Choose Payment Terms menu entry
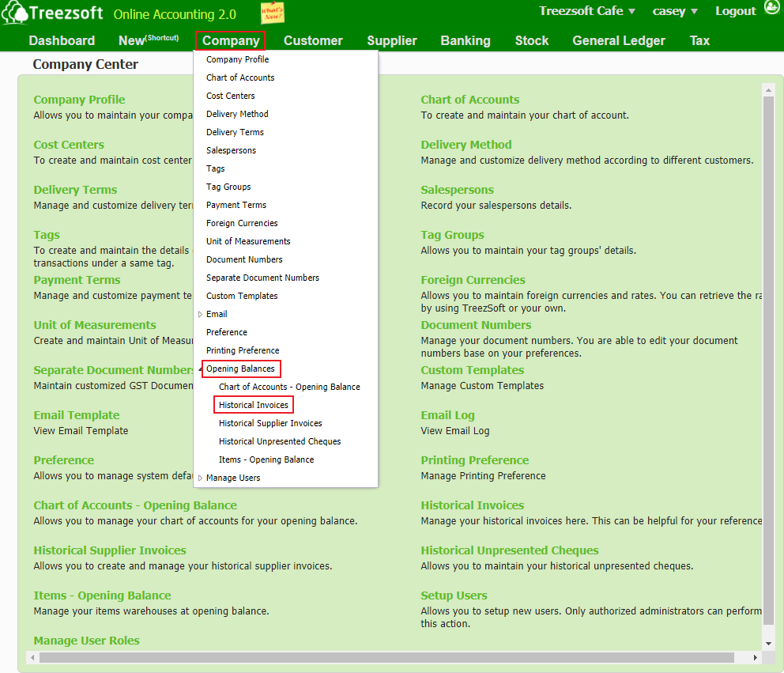The width and height of the screenshot is (784, 673). click(236, 205)
